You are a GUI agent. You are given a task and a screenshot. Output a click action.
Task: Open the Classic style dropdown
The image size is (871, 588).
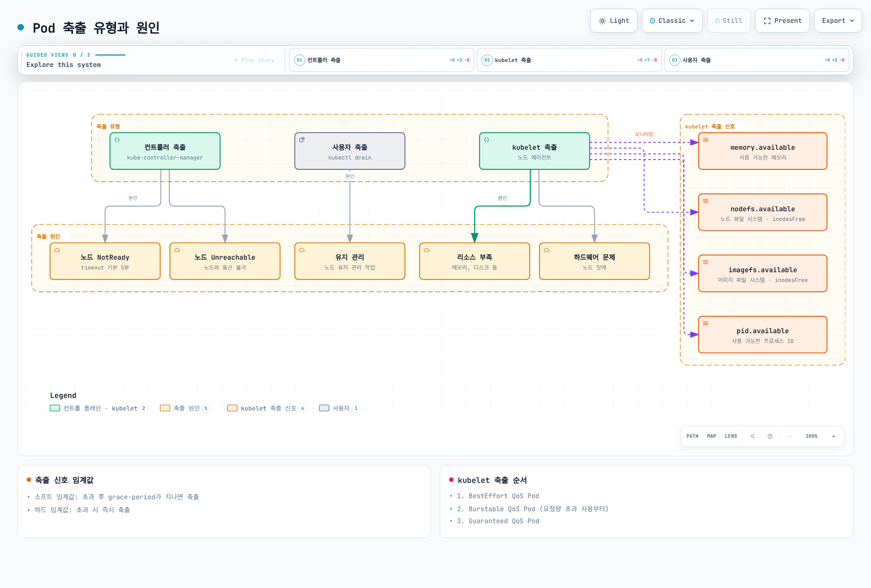click(672, 21)
